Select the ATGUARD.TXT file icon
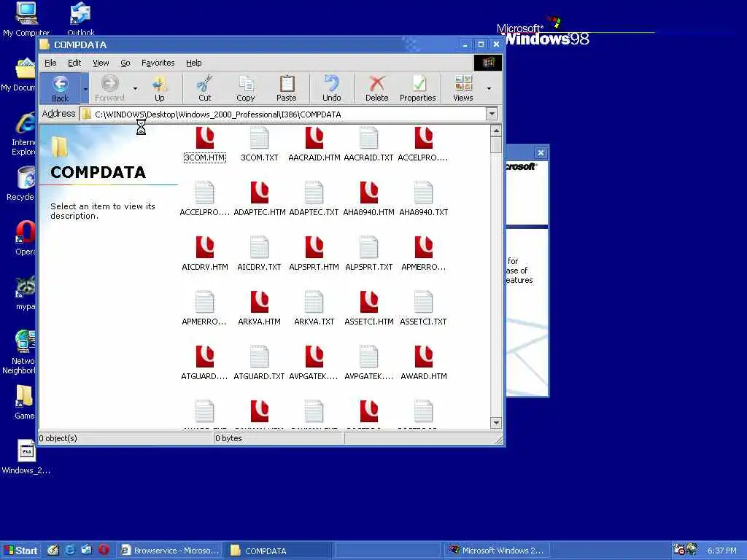Viewport: 747px width, 560px height. click(259, 357)
